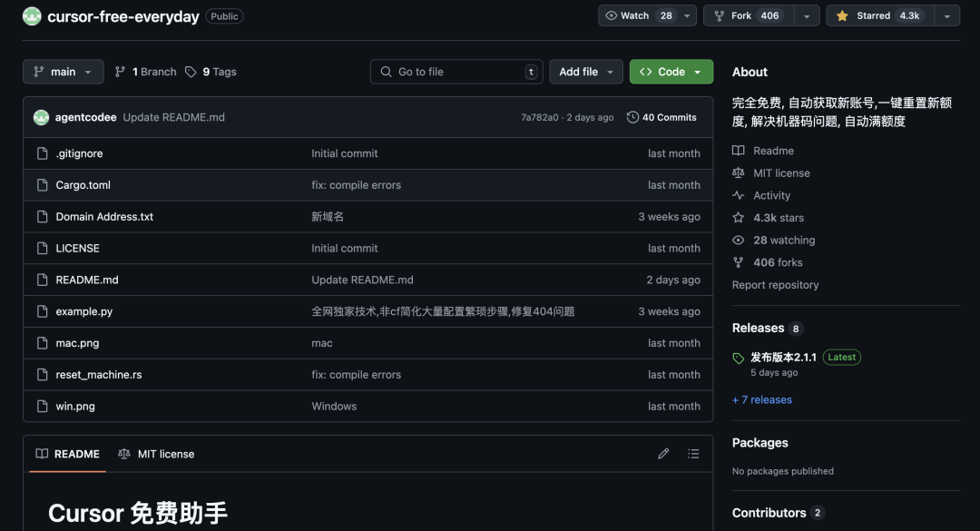Image resolution: width=980 pixels, height=531 pixels.
Task: Click the pencil edit README icon
Action: click(x=663, y=454)
